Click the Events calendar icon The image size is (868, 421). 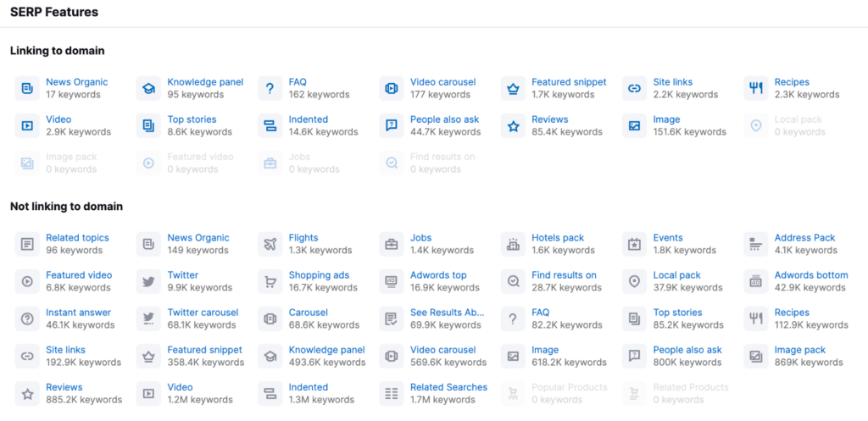[x=634, y=244]
